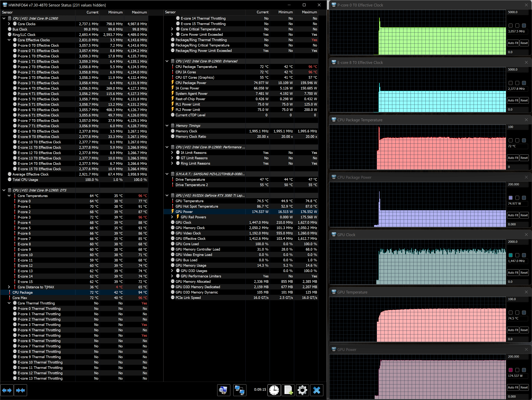This screenshot has height=400, width=532.
Task: Open sensor settings via the gear icon
Action: click(x=302, y=390)
